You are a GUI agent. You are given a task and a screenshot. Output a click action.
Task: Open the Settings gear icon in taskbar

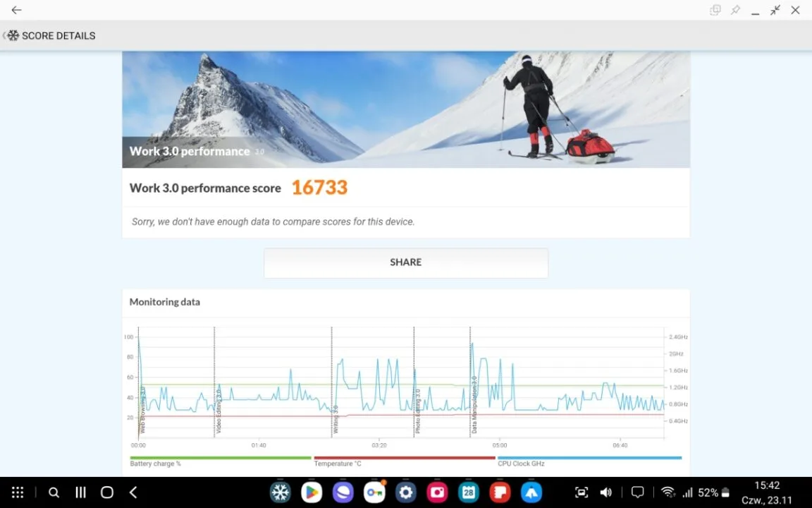point(406,492)
